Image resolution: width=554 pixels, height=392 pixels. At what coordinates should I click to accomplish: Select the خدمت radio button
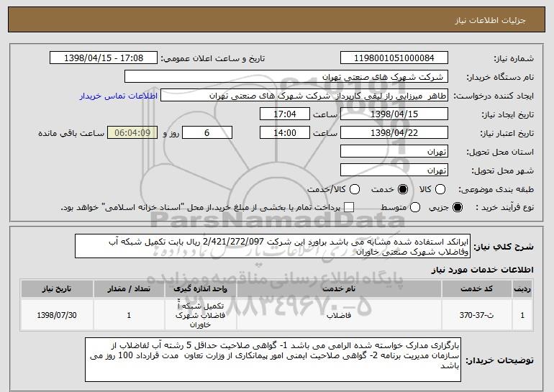pyautogui.click(x=403, y=189)
